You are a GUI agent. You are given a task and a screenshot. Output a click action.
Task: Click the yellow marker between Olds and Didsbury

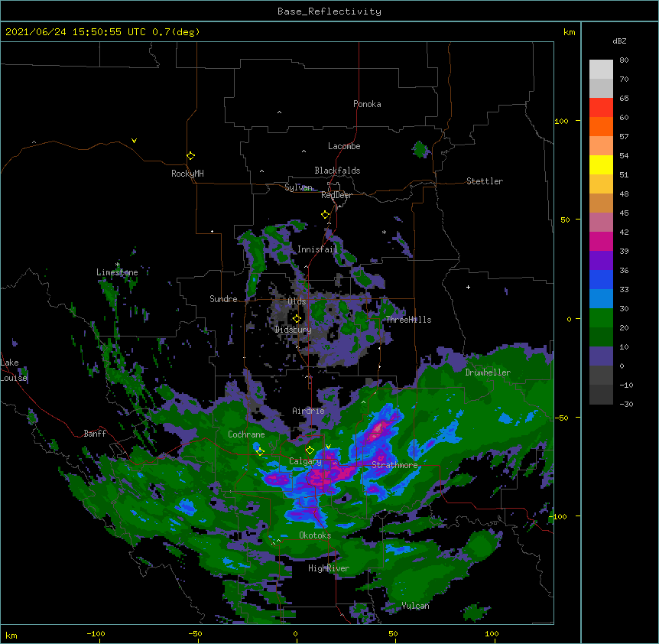pyautogui.click(x=297, y=318)
